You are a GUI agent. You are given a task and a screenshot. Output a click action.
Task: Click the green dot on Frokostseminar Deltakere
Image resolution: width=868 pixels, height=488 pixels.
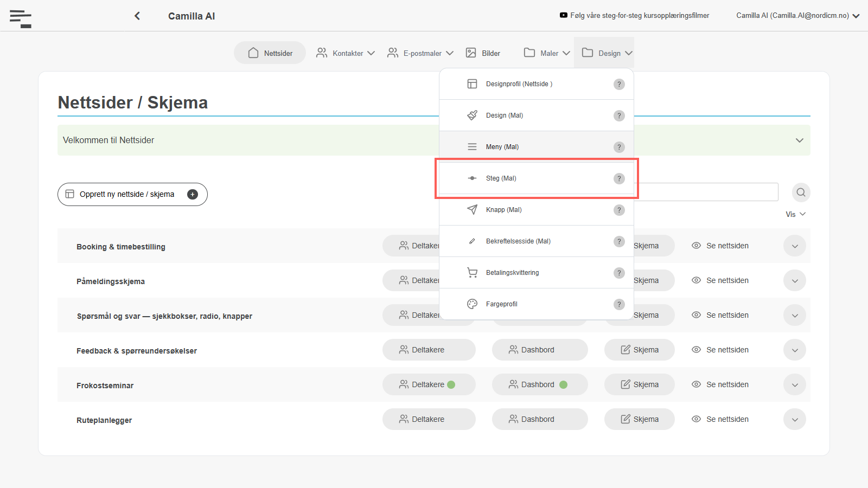[451, 384]
